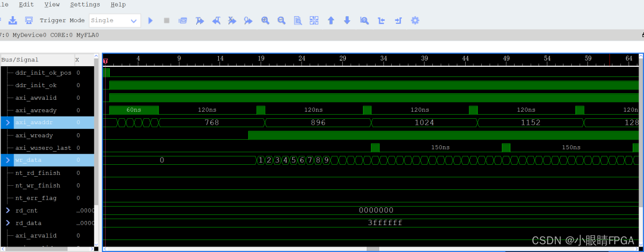The image size is (644, 252).
Task: Click the go to previous edge icon
Action: tap(382, 20)
